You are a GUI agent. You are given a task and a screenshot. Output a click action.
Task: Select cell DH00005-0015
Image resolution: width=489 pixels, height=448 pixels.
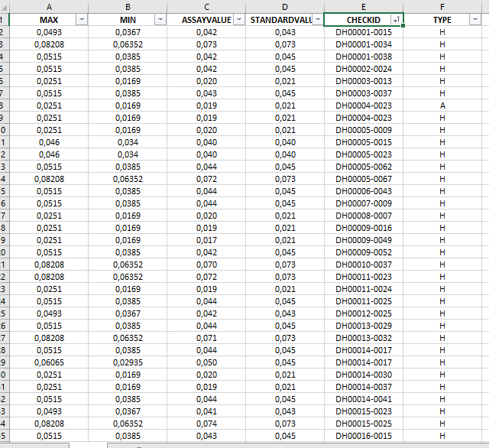click(364, 142)
